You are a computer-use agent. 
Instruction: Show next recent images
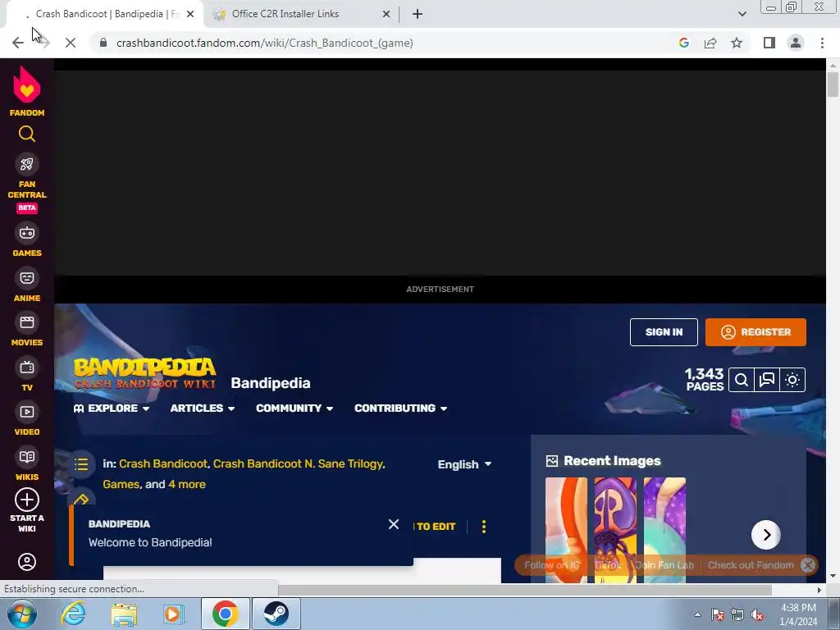766,535
